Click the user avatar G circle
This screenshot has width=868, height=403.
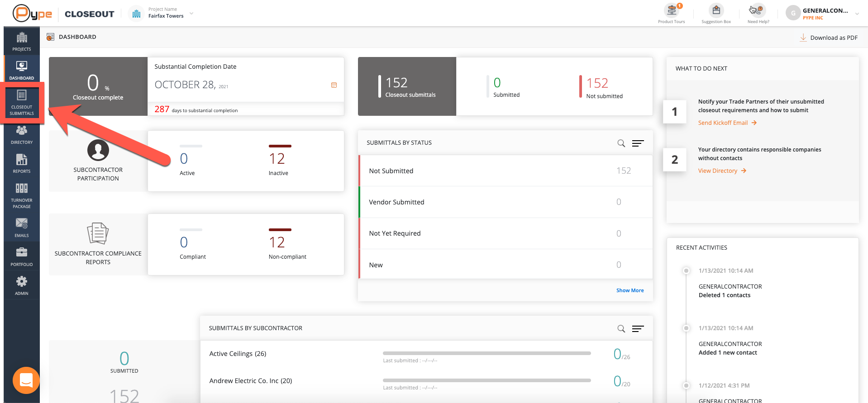pyautogui.click(x=793, y=13)
